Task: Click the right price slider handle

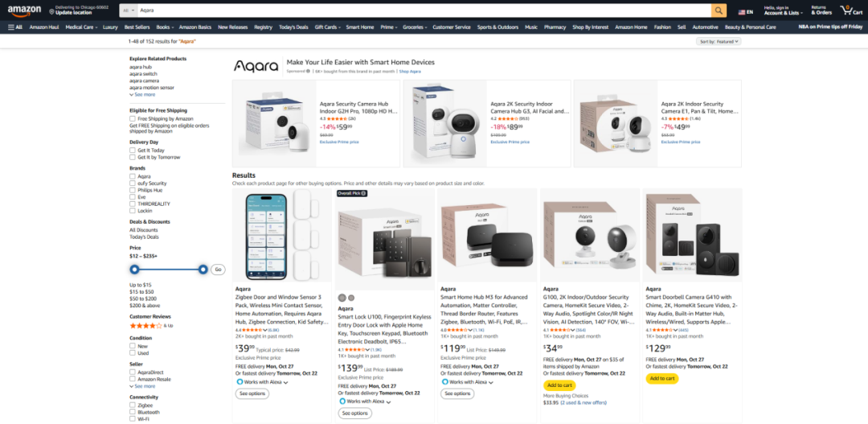Action: (203, 270)
